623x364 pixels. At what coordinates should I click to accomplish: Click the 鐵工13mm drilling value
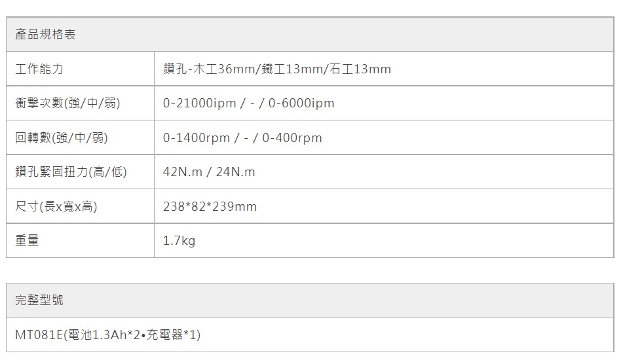coord(293,69)
